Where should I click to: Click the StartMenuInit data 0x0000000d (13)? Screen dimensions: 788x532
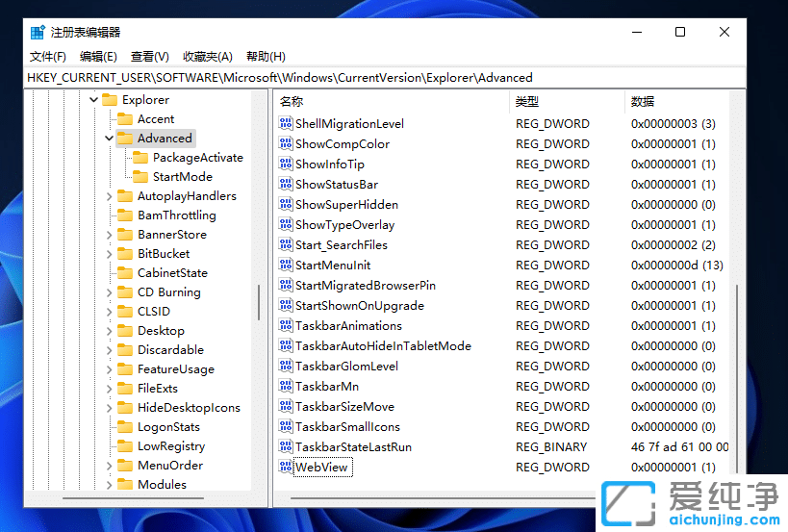(x=677, y=265)
